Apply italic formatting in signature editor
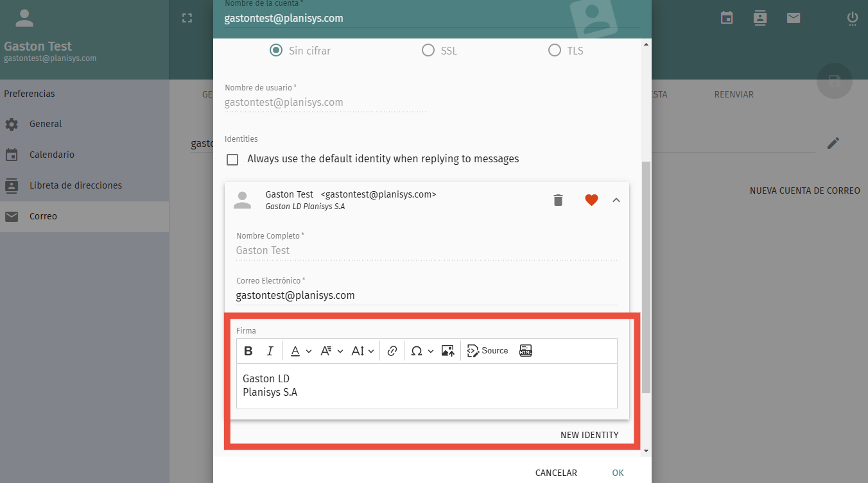Image resolution: width=868 pixels, height=483 pixels. [x=270, y=351]
